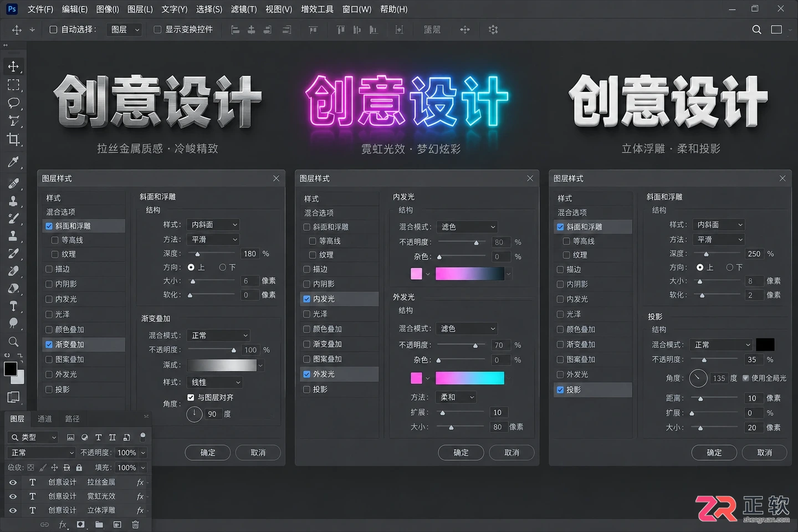This screenshot has height=532, width=798.
Task: Hide the 拉丝金属 layer with its eye icon
Action: coord(13,483)
